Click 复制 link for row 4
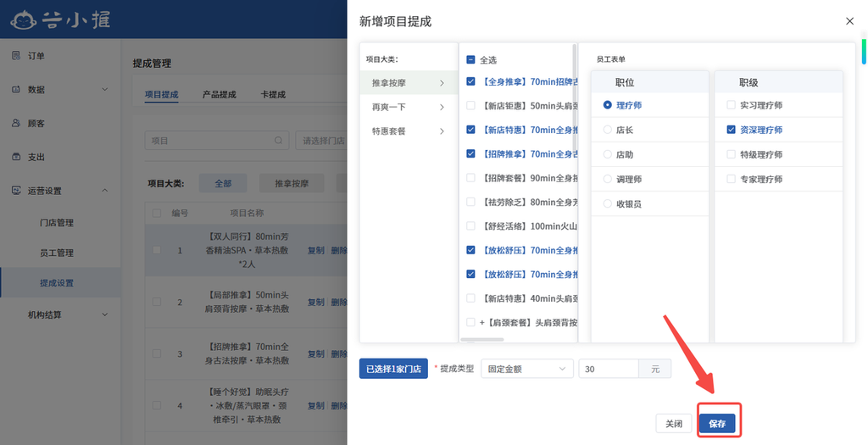The height and width of the screenshot is (445, 868). click(x=315, y=406)
